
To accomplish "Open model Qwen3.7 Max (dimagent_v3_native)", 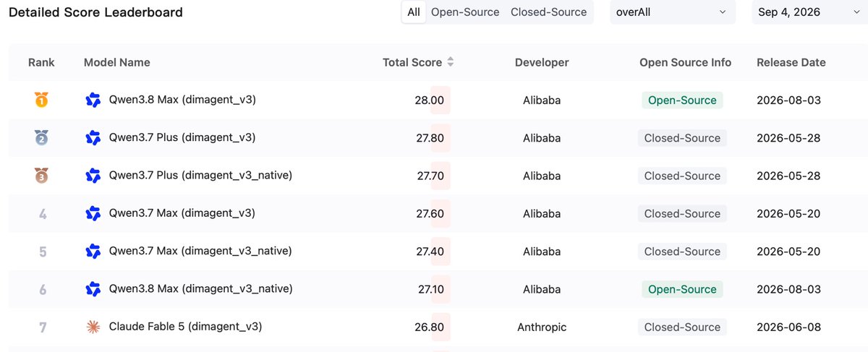I will 200,251.
